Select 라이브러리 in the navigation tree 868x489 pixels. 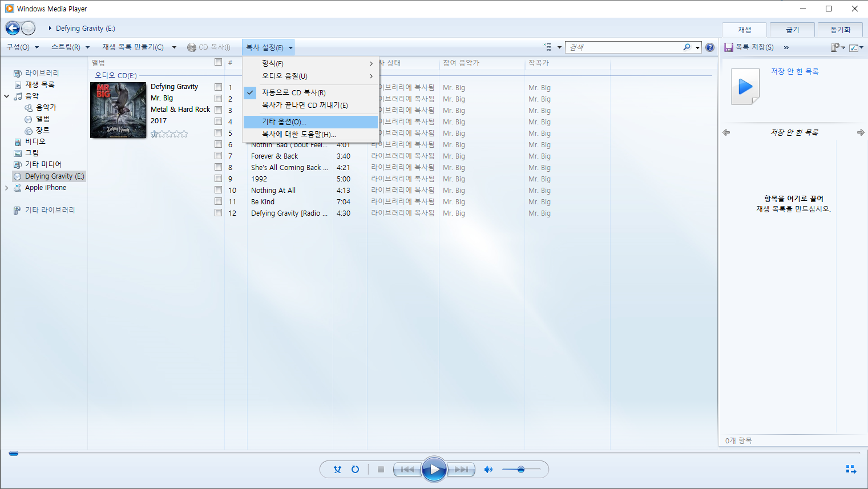click(x=42, y=73)
